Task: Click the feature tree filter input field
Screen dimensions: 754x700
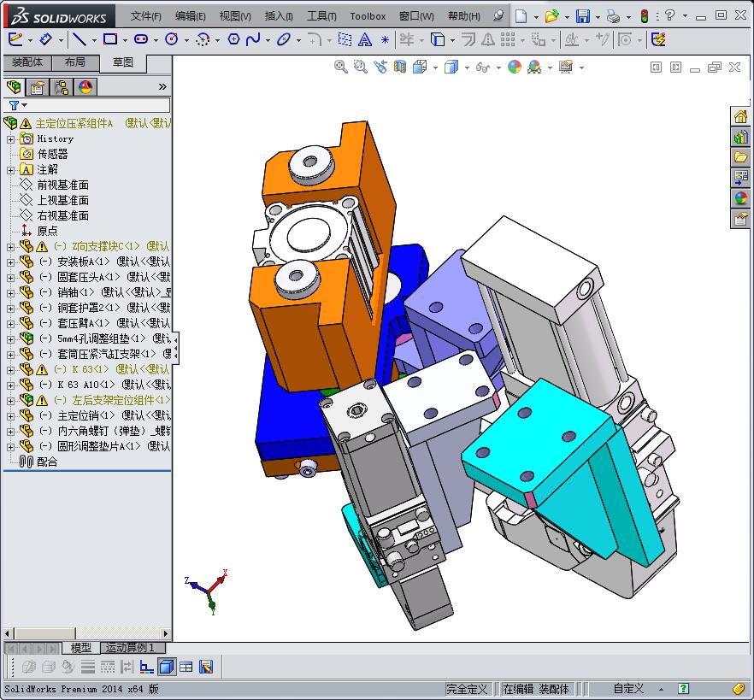Action: (x=86, y=105)
